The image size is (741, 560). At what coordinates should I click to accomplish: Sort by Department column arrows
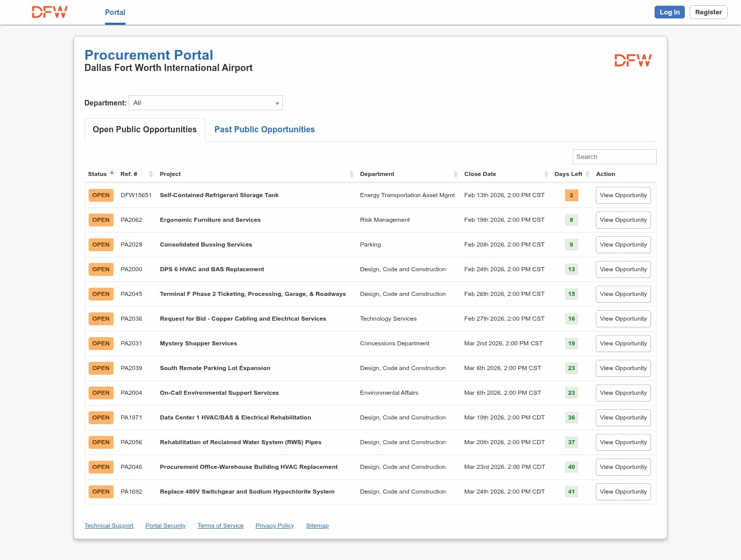click(455, 174)
